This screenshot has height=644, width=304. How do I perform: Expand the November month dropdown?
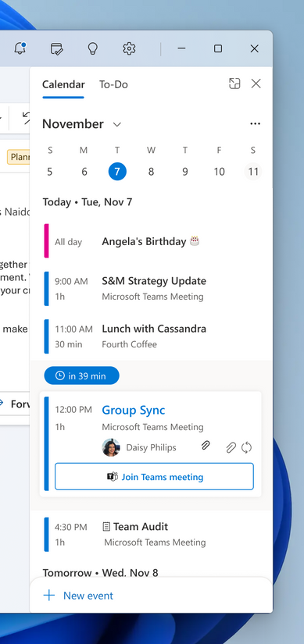(x=116, y=124)
